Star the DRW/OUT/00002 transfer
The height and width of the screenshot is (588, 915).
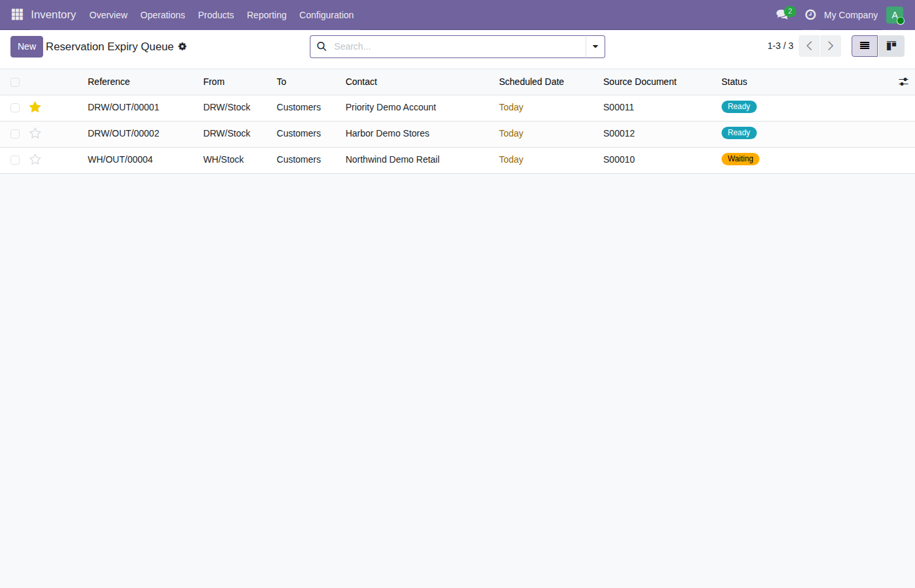click(x=35, y=133)
